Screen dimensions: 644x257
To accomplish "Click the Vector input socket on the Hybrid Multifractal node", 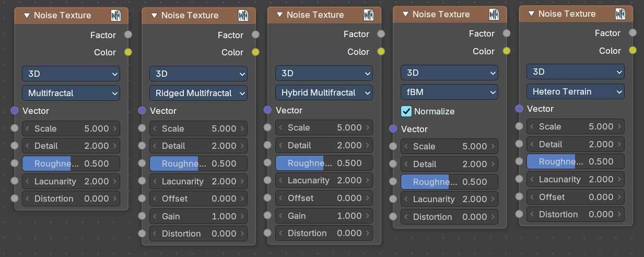I will tap(267, 110).
